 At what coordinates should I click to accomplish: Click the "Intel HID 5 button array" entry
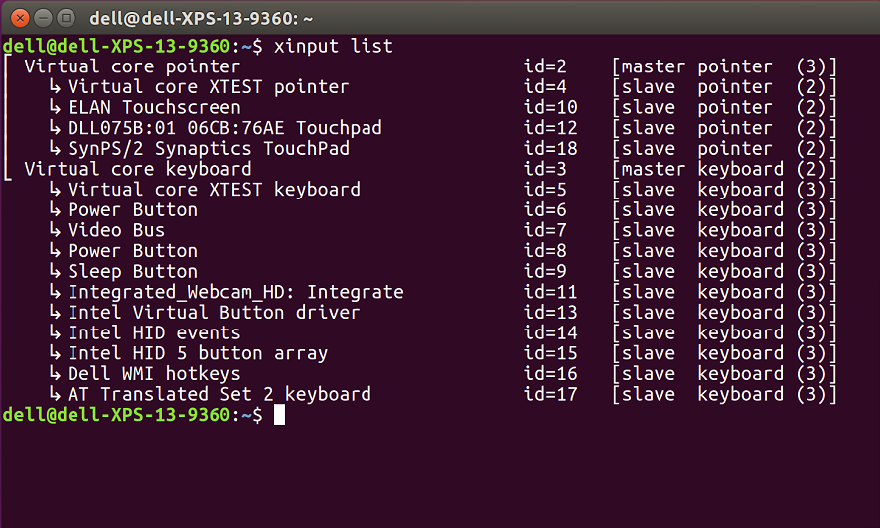click(x=197, y=353)
